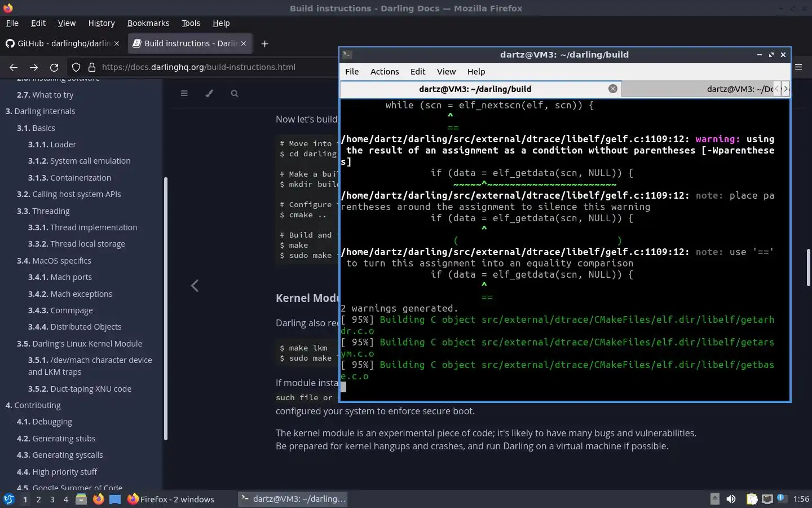Go to previous docs chapter arrow
812x508 pixels.
pyautogui.click(x=195, y=286)
